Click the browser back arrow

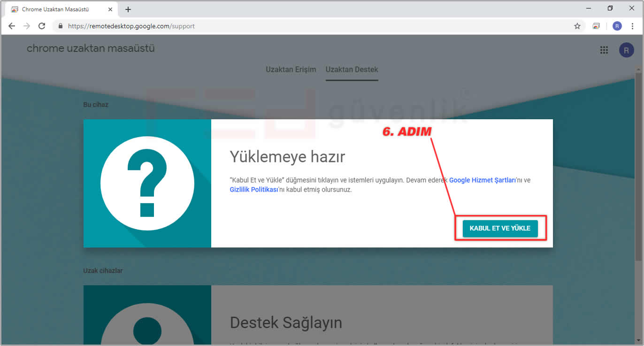[x=12, y=26]
